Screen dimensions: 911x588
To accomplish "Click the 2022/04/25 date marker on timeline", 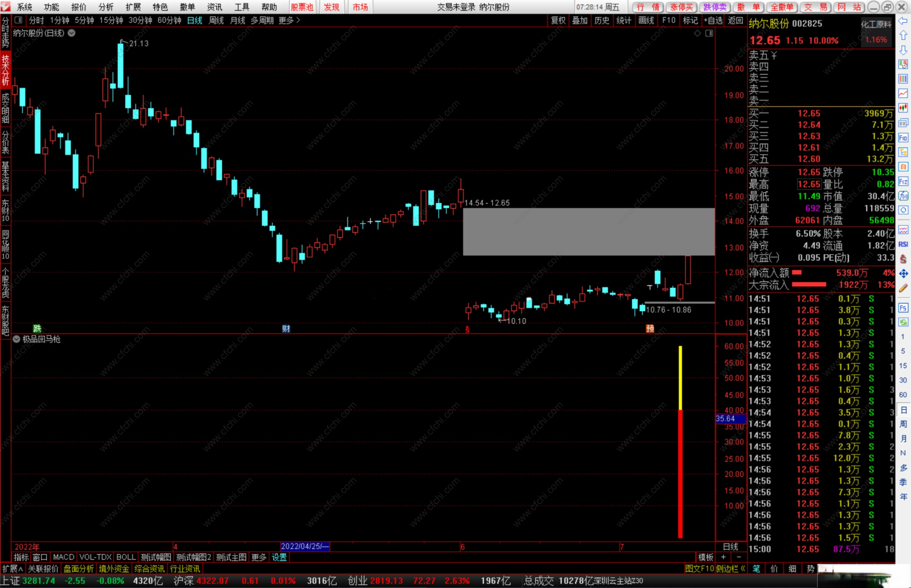I will tap(305, 547).
